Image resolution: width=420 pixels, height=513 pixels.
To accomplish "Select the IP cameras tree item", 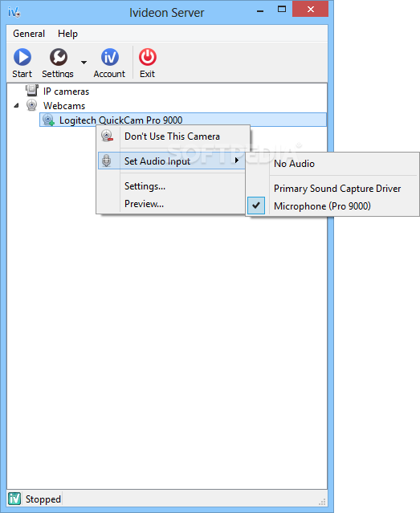I will (66, 92).
